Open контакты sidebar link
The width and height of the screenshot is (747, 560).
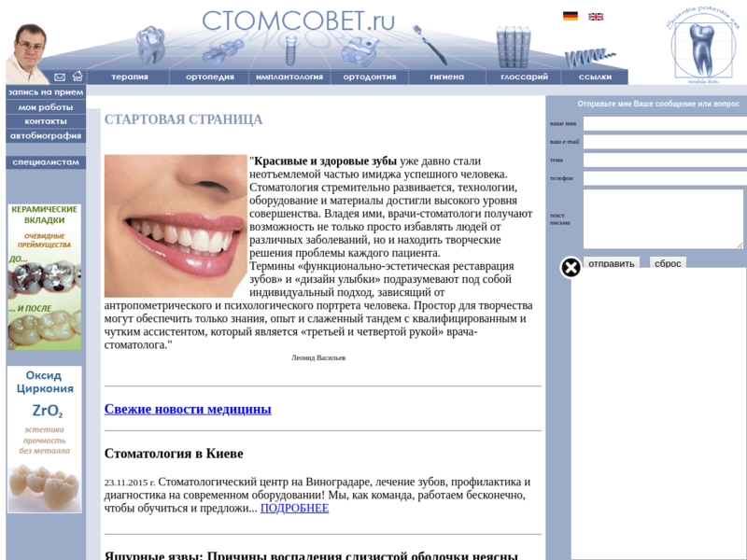pyautogui.click(x=46, y=121)
